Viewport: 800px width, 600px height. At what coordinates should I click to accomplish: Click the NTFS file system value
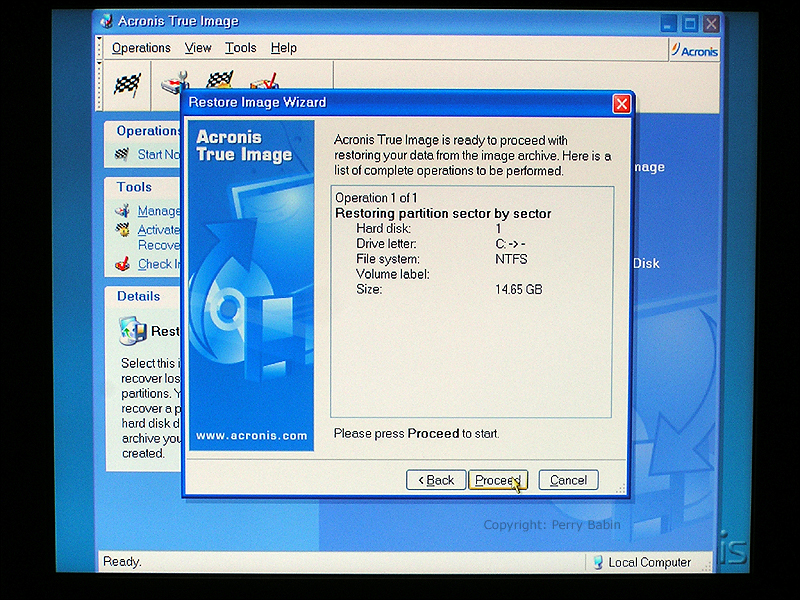pos(511,259)
